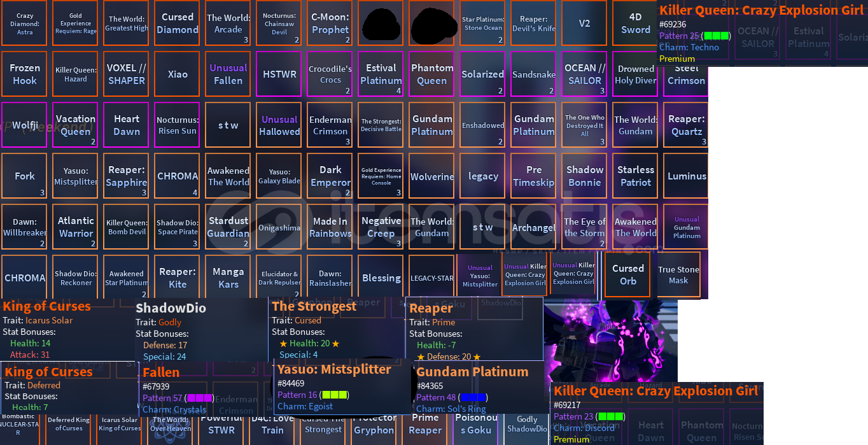Select the Killer Queen: Bomb Devil slot

coord(127,227)
